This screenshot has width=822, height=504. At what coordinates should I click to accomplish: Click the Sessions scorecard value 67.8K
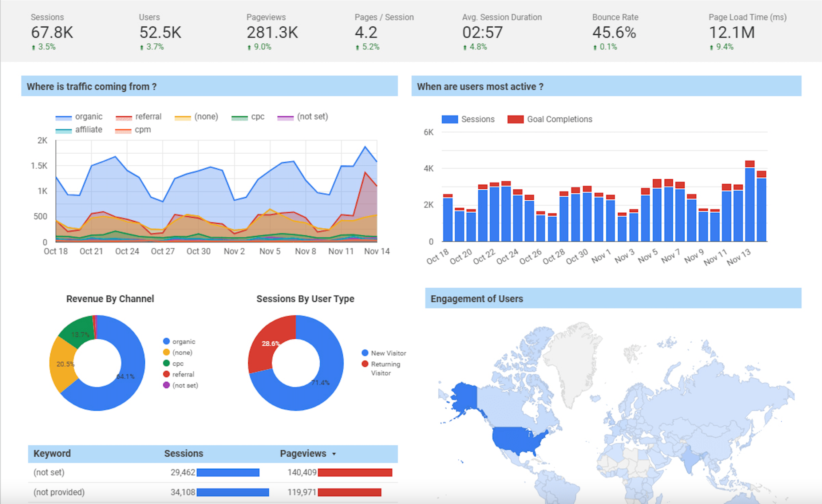[x=52, y=33]
